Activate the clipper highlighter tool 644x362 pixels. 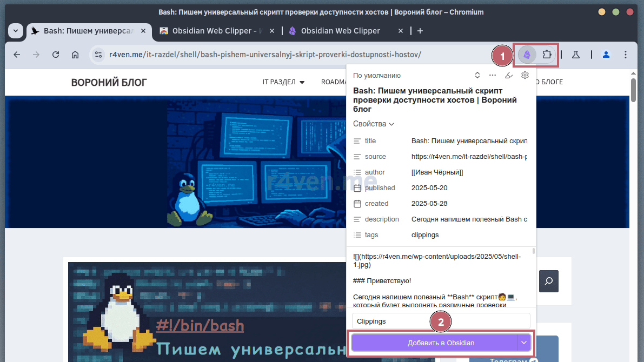tap(508, 75)
